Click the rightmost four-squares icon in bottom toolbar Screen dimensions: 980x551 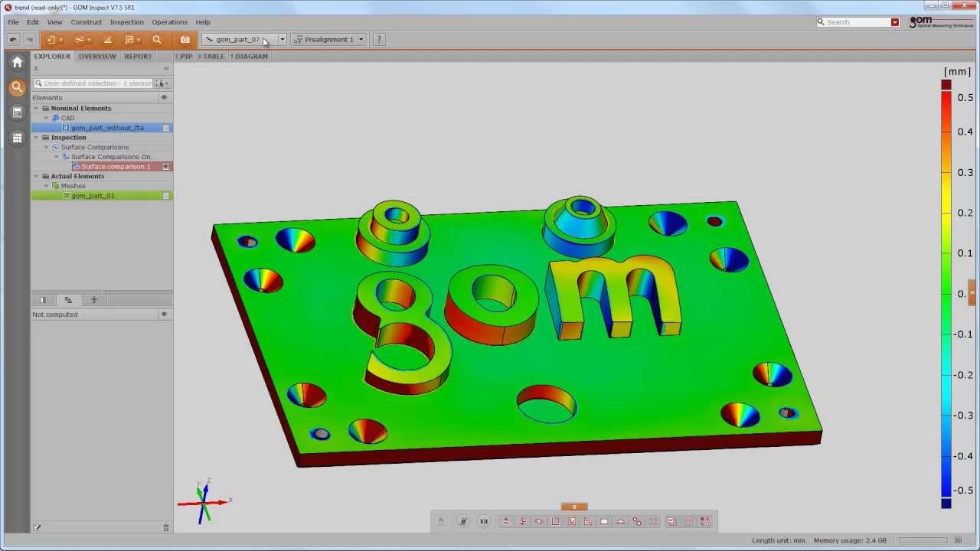point(705,522)
